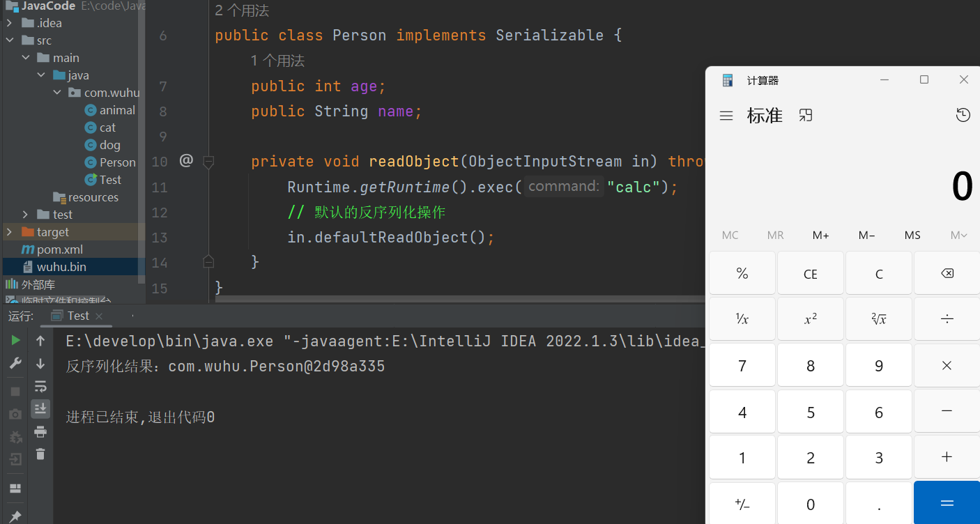The image size is (980, 524).
Task: Click the multiplication operator key
Action: pos(947,365)
